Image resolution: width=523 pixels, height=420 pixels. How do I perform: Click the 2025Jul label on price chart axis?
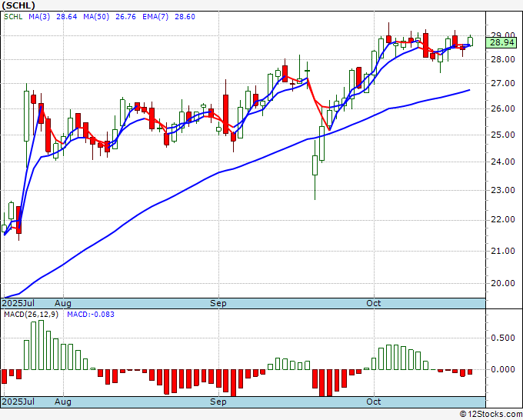(18, 303)
